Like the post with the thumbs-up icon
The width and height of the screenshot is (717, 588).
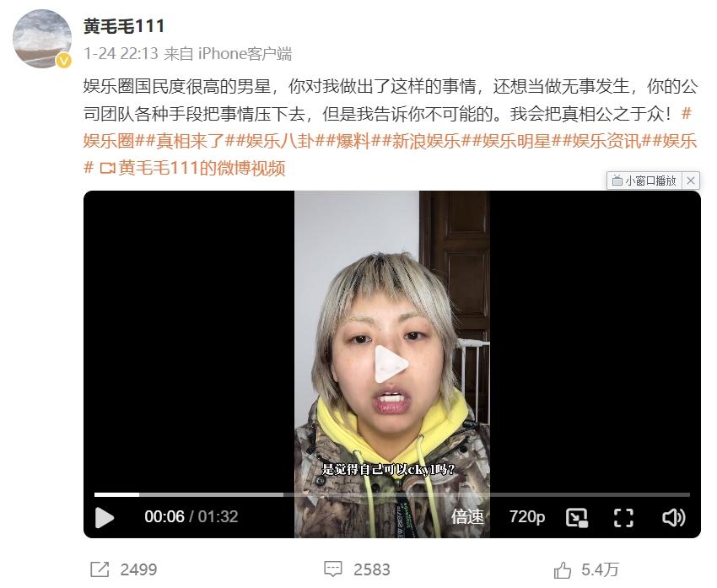563,570
